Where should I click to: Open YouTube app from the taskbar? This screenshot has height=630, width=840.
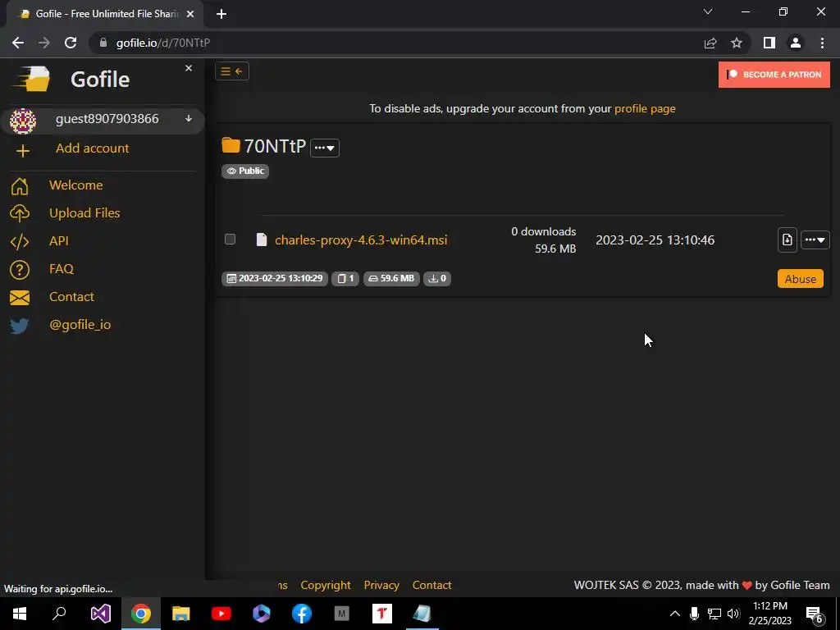click(221, 614)
